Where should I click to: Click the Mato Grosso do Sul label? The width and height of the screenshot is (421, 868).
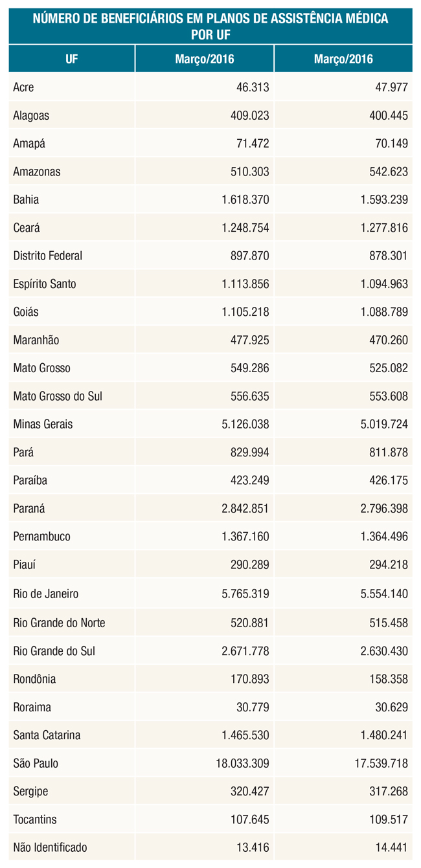pos(58,396)
